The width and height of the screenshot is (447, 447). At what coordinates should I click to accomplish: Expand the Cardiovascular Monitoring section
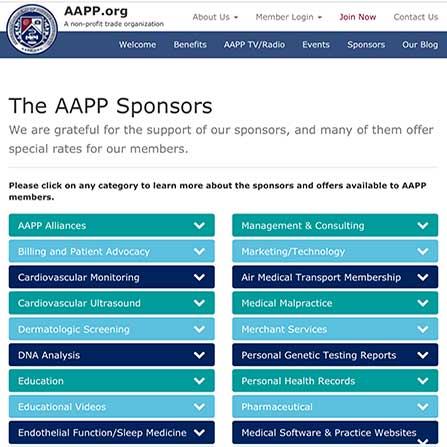pyautogui.click(x=112, y=277)
